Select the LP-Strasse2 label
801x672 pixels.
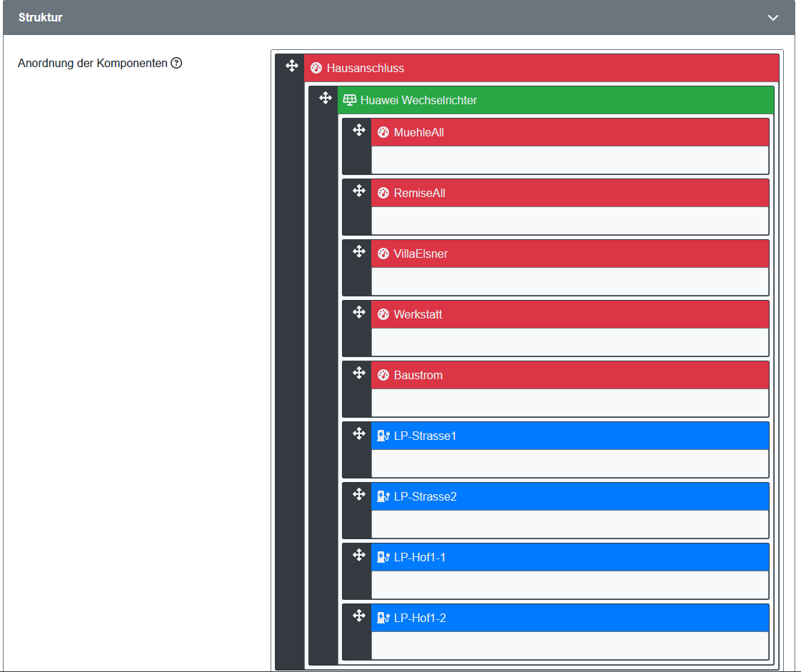coord(425,496)
